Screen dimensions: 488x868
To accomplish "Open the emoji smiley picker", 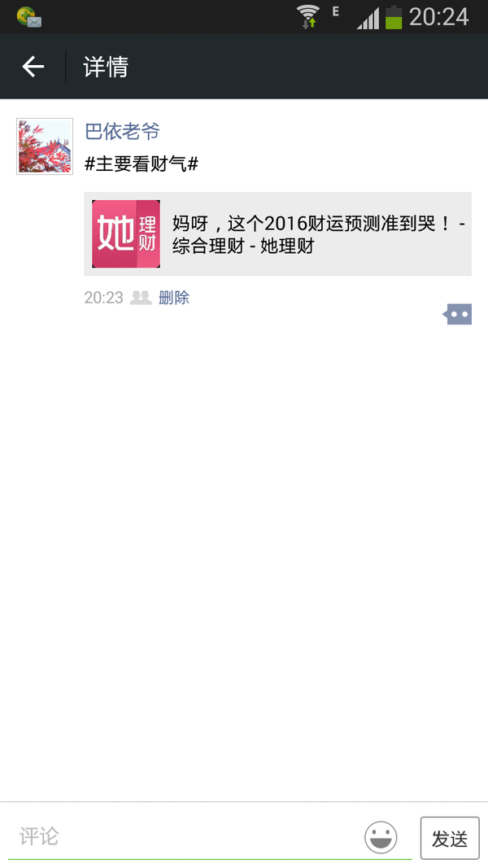I will (381, 837).
